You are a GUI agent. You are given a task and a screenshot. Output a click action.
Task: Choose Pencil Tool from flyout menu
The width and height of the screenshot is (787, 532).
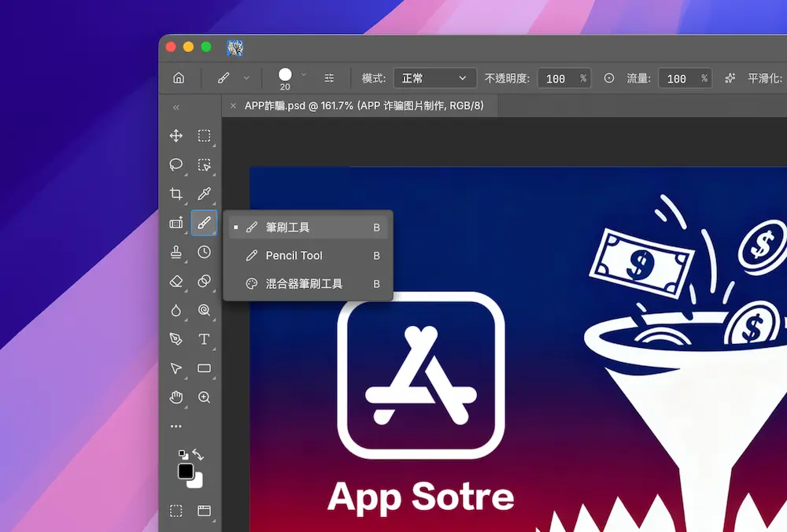click(309, 256)
